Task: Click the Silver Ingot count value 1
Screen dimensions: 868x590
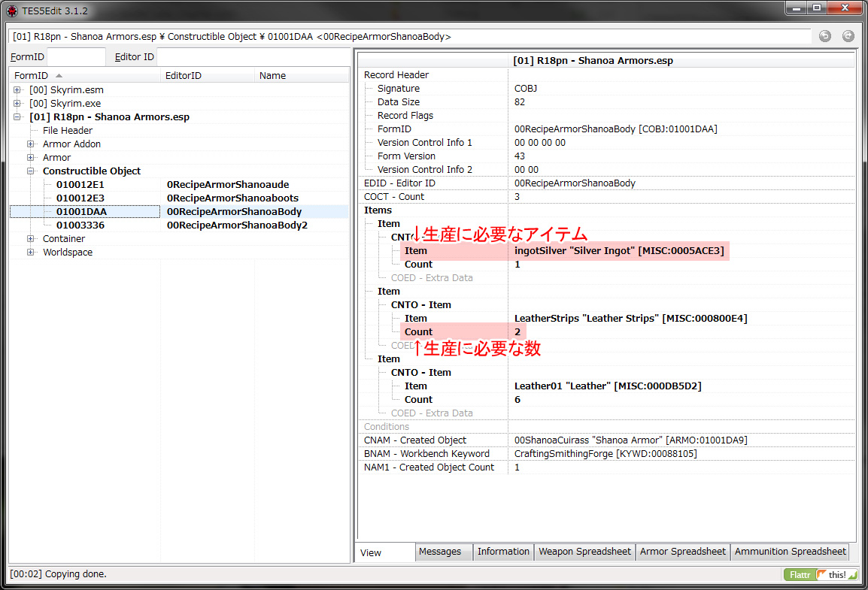Action: coord(517,265)
